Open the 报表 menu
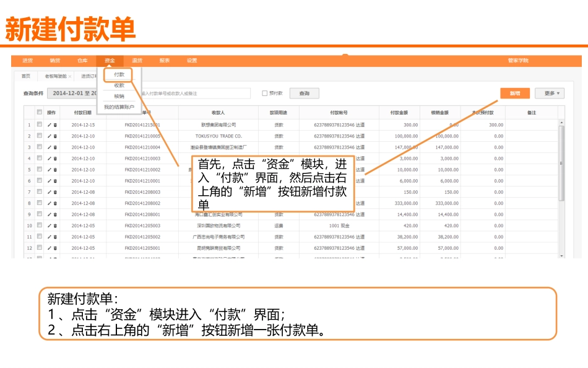Viewport: 588px width, 368px height. tap(165, 61)
